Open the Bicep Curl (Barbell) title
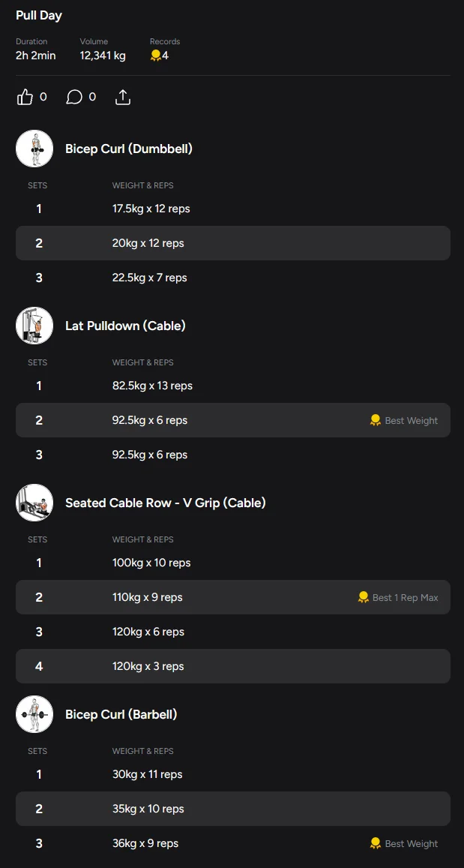Viewport: 464px width, 868px height. pos(121,714)
